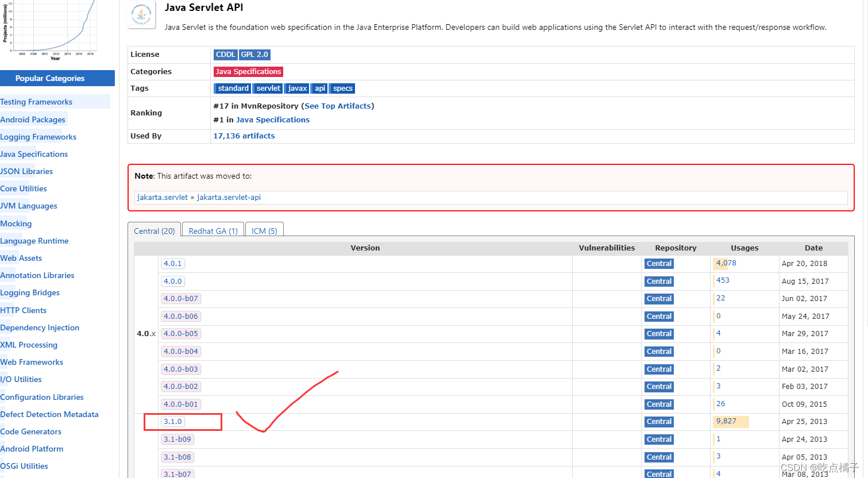868x478 pixels.
Task: Open version 3.1-b09
Action: [x=178, y=440]
